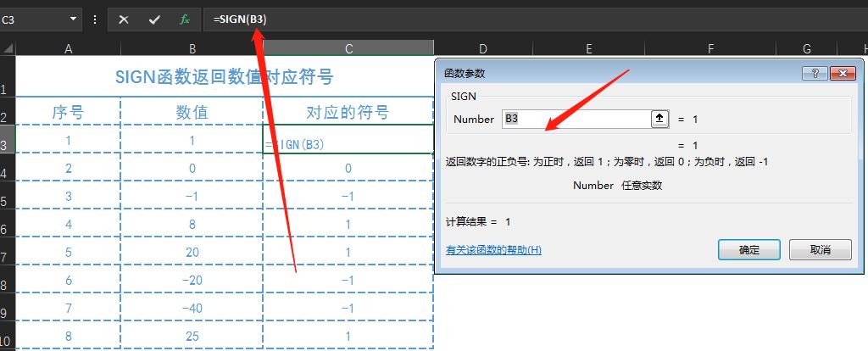Screen dimensions: 868x351
Task: Confirm formula with the checkmark icon
Action: coord(154,20)
